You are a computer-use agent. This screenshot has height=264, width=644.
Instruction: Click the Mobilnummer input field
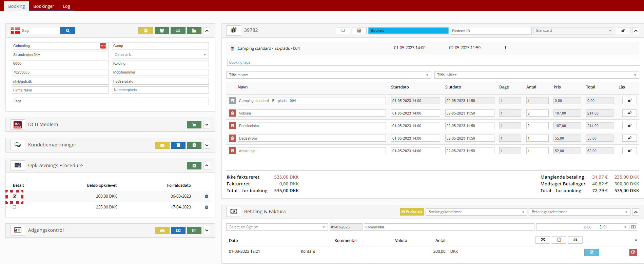160,72
